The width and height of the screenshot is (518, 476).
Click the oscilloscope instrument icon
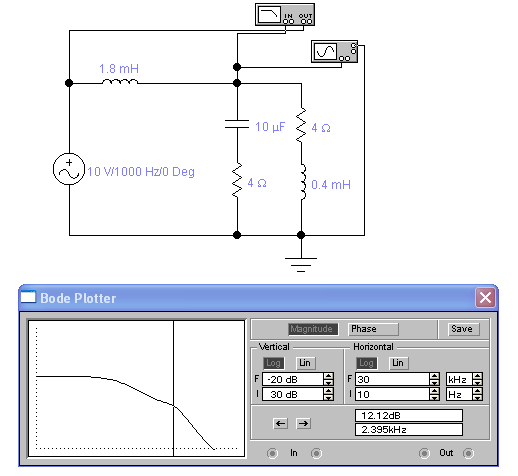(x=334, y=51)
